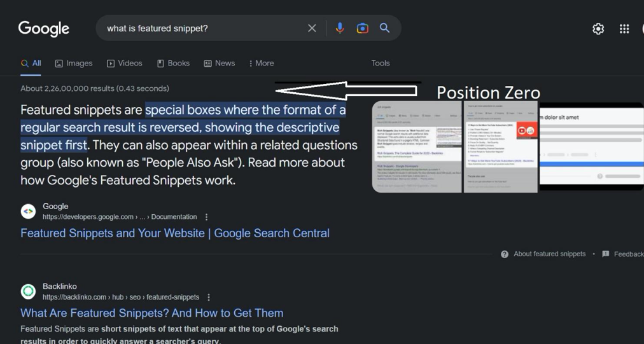The width and height of the screenshot is (644, 344).
Task: Select the Books tab
Action: [x=173, y=63]
